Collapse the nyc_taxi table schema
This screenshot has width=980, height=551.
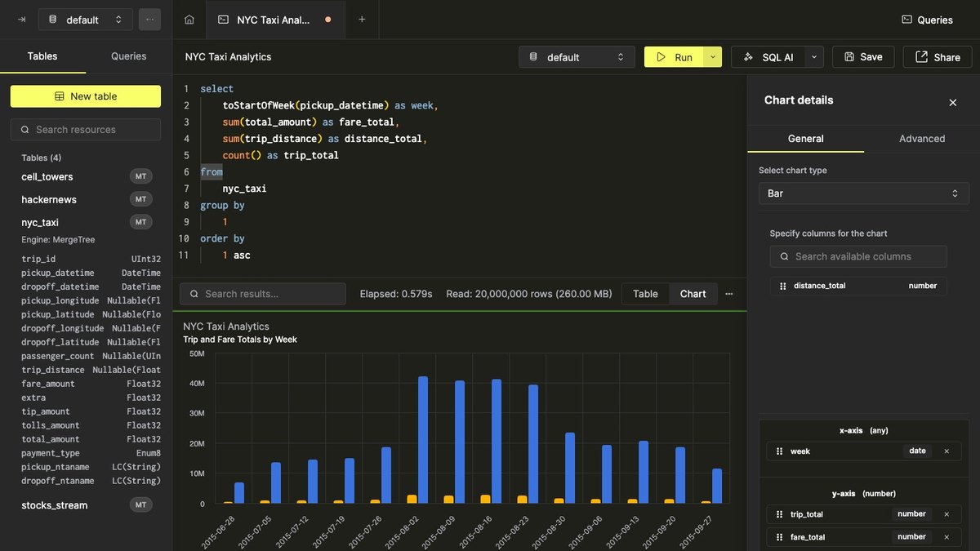click(40, 222)
